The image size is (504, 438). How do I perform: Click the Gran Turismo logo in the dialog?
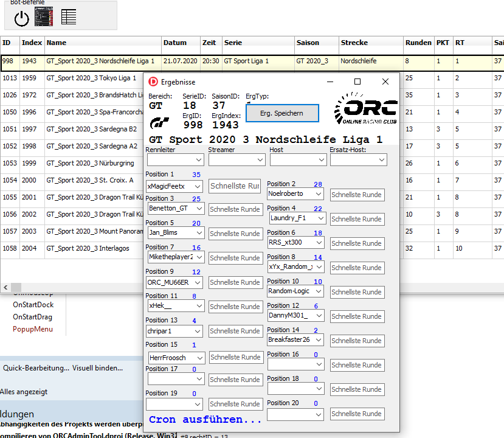[x=161, y=123]
